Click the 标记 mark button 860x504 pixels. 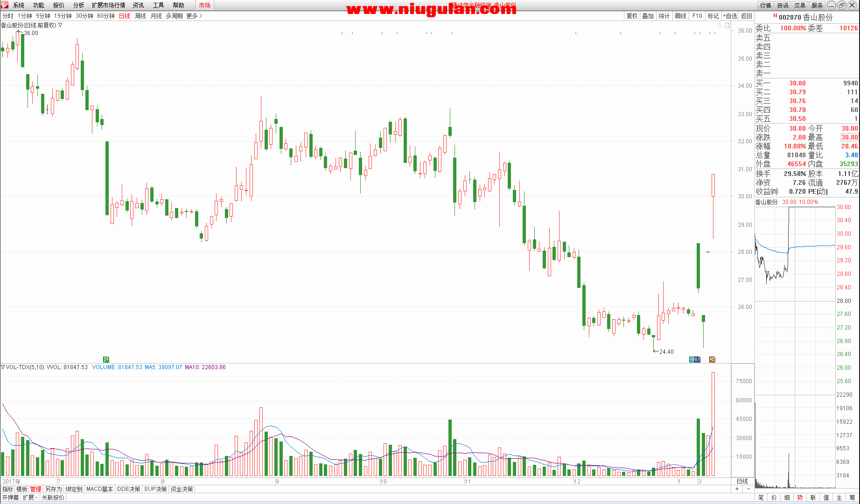[x=713, y=16]
